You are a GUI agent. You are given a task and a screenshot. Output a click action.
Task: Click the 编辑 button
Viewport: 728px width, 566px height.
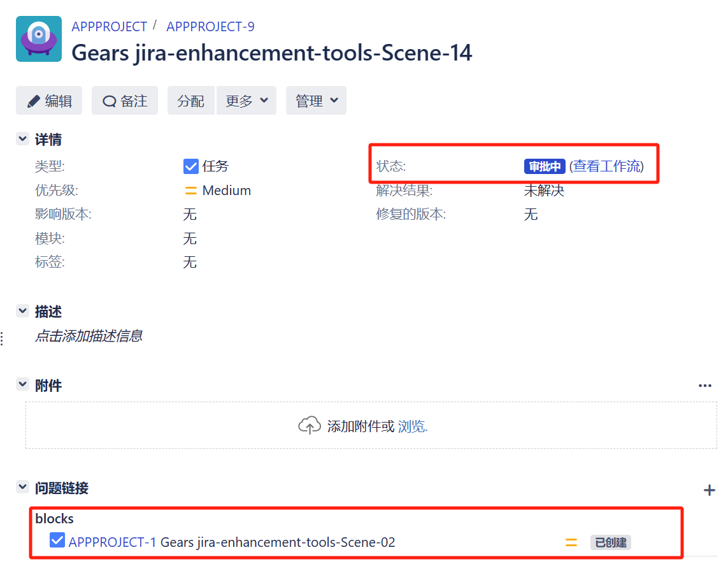point(49,101)
